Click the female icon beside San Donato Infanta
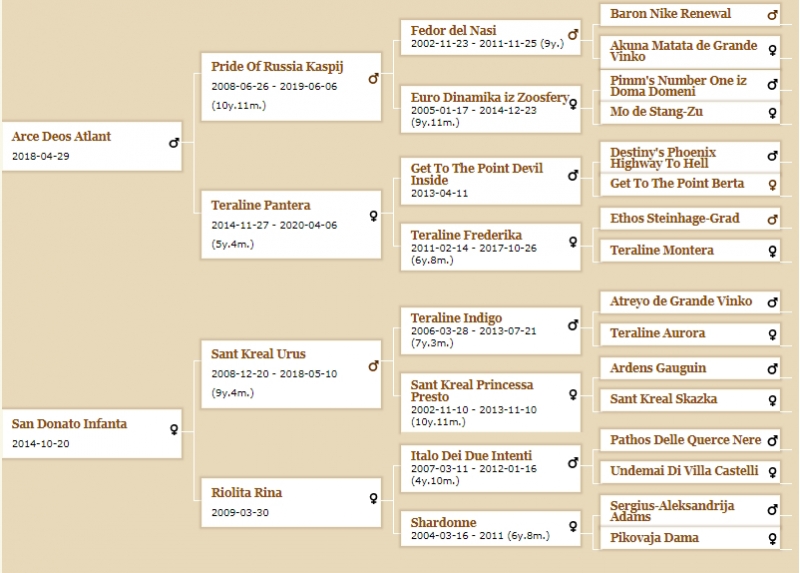Viewport: 800px width, 573px height. tap(174, 430)
